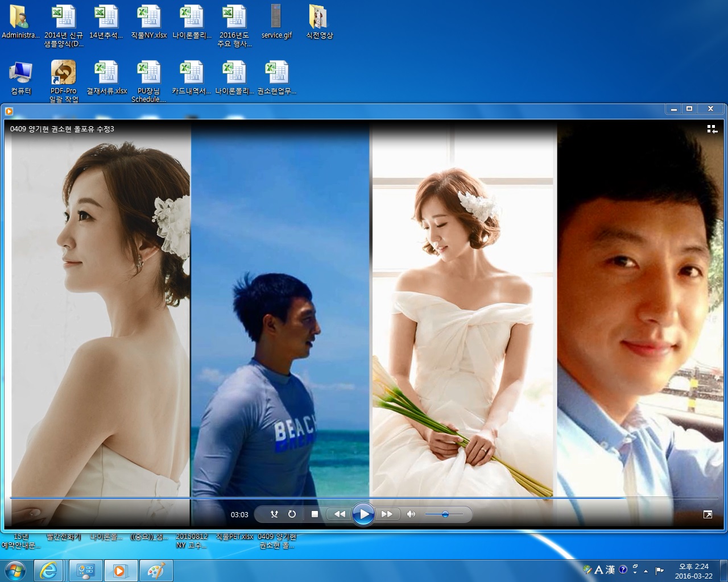
Task: Toggle repeat mode in the player
Action: tap(292, 514)
